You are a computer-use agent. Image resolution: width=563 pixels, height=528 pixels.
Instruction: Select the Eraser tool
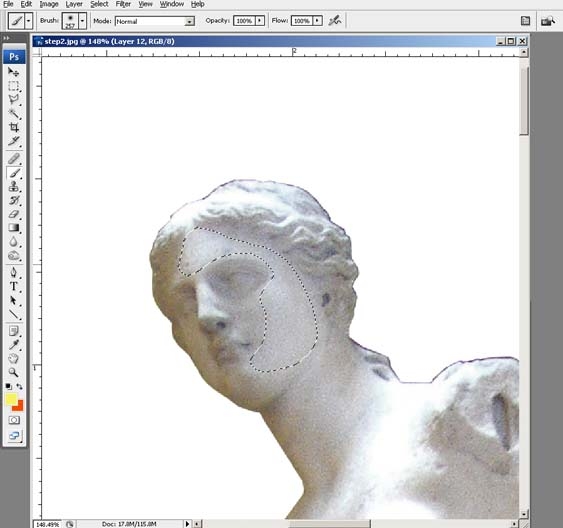(x=14, y=214)
